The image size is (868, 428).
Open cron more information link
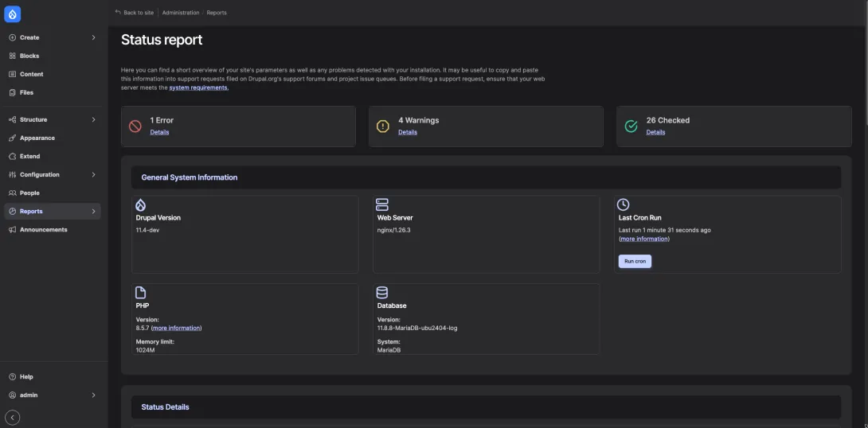point(643,239)
